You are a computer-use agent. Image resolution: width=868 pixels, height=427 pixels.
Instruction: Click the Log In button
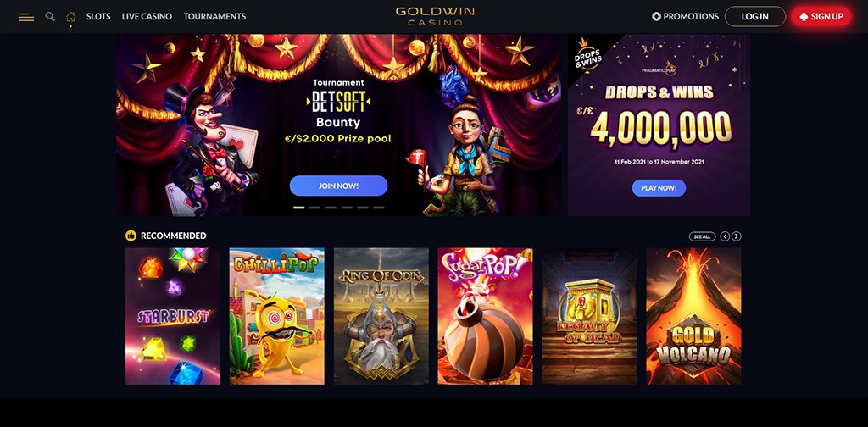(x=755, y=17)
